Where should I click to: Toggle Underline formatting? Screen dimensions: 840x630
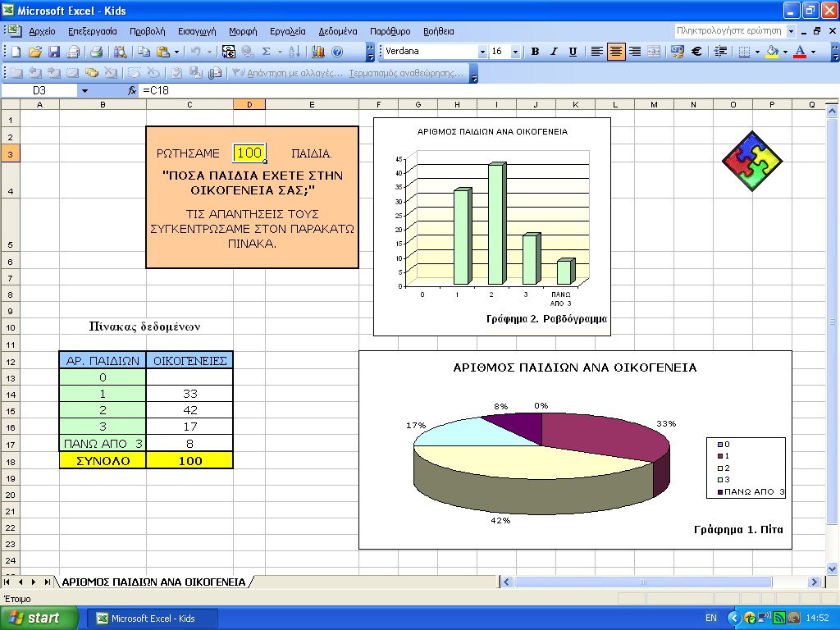[573, 52]
